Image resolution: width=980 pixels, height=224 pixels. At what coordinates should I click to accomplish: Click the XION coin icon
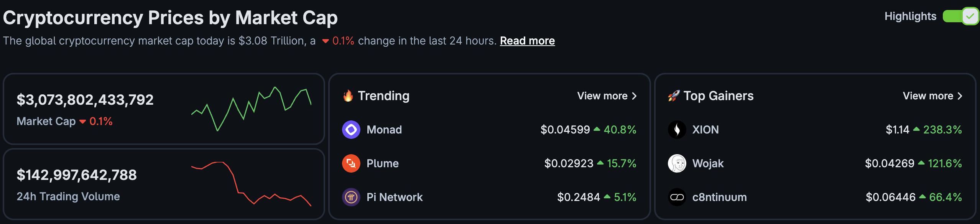tap(677, 130)
